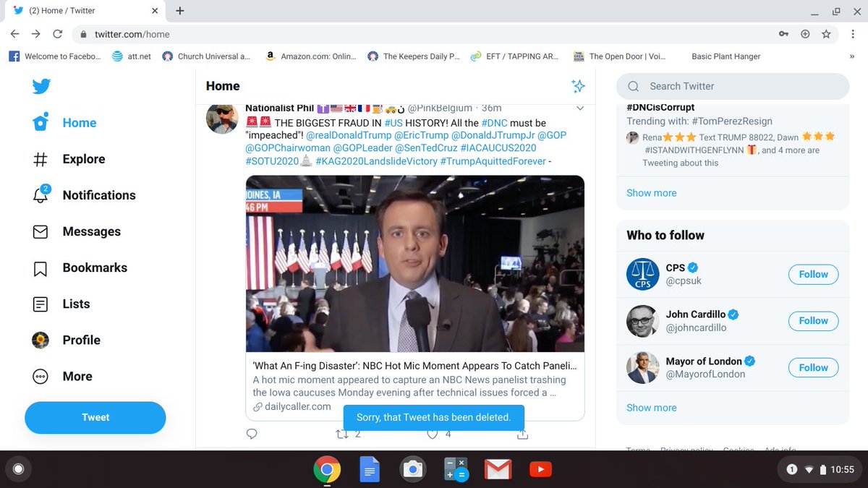Open the Explore page

click(x=69, y=159)
